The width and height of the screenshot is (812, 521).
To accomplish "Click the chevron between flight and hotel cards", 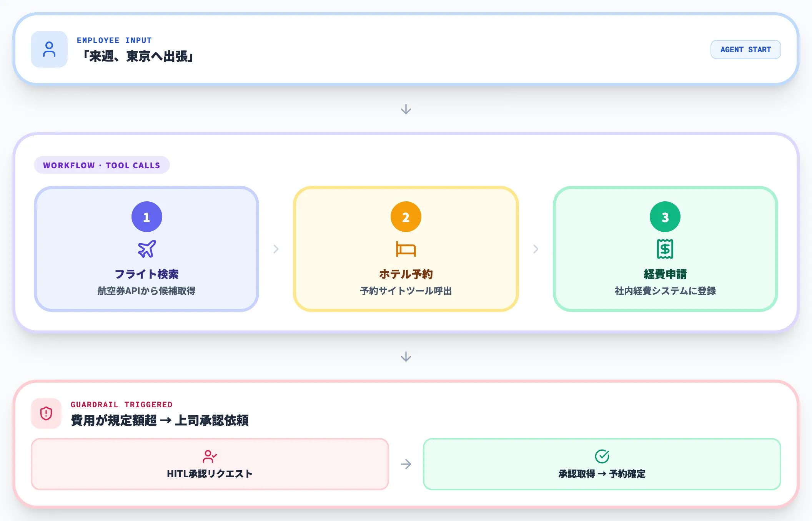I will [276, 249].
